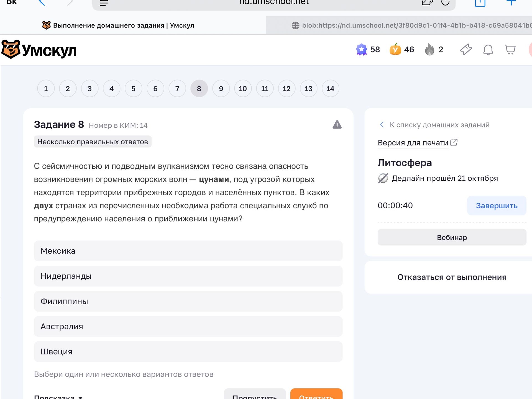
Task: Click the orange pumpkin coins icon
Action: click(x=395, y=50)
